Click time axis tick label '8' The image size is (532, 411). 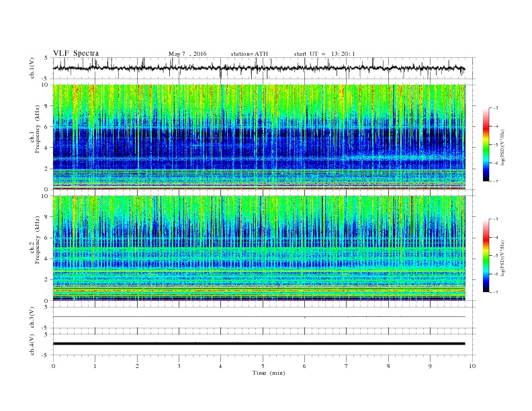[x=388, y=366]
